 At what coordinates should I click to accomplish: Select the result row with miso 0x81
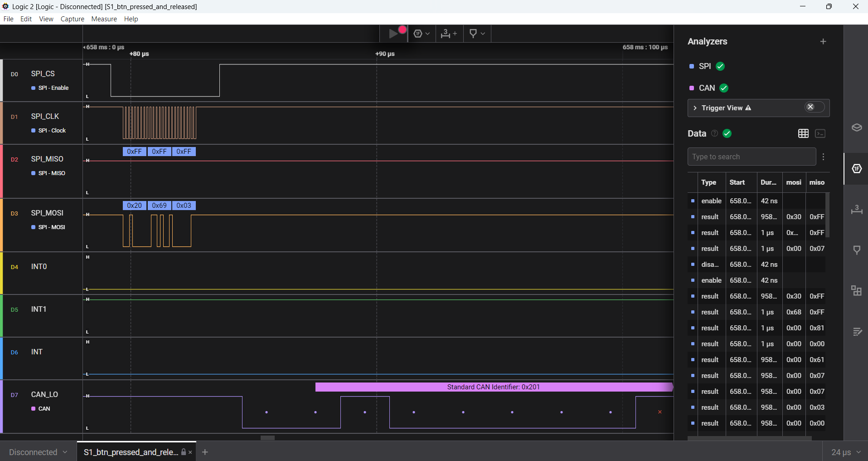tap(756, 328)
